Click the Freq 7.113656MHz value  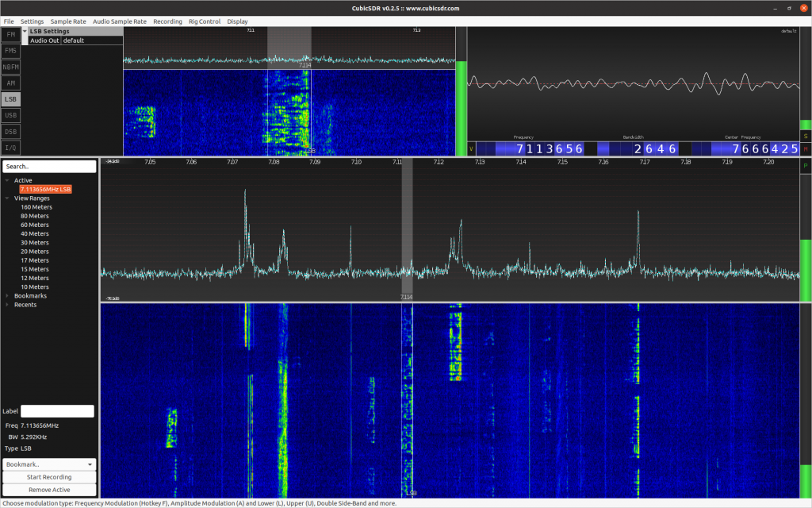point(40,425)
